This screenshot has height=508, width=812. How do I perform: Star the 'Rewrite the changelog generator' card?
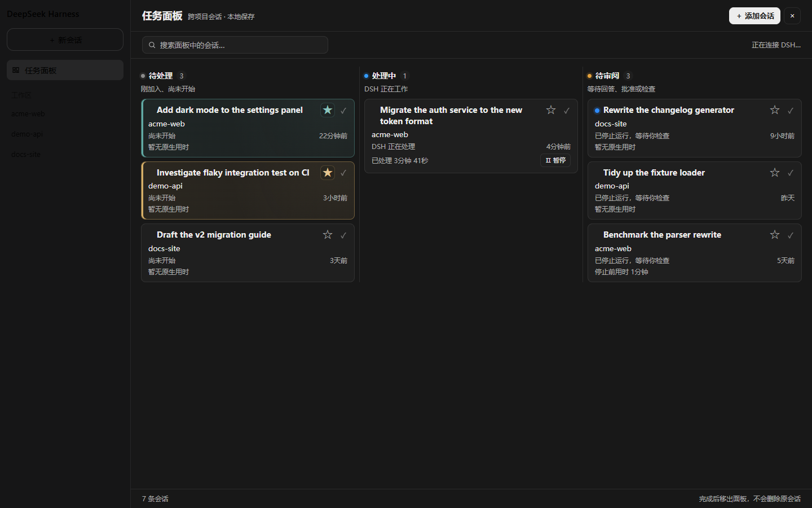[x=775, y=110]
